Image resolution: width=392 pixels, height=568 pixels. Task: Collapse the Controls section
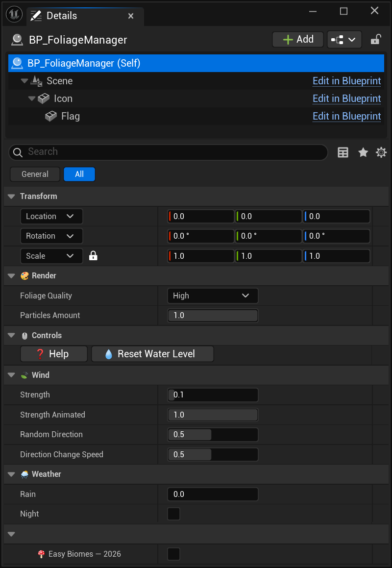click(x=12, y=335)
